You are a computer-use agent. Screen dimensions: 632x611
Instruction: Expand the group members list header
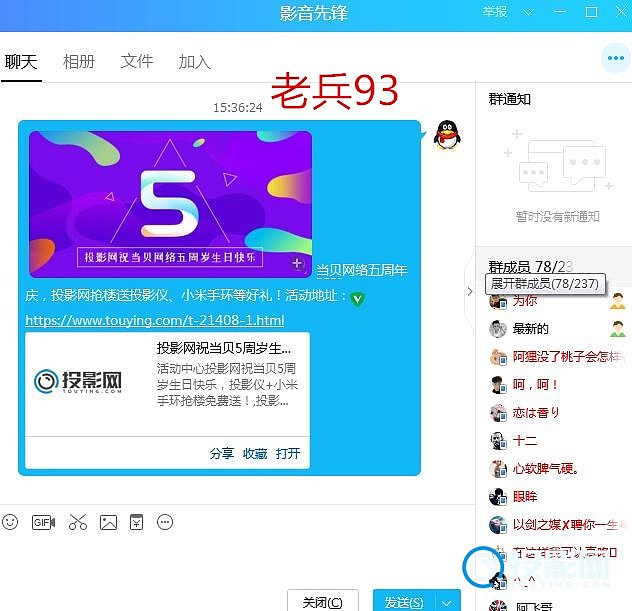coord(530,266)
